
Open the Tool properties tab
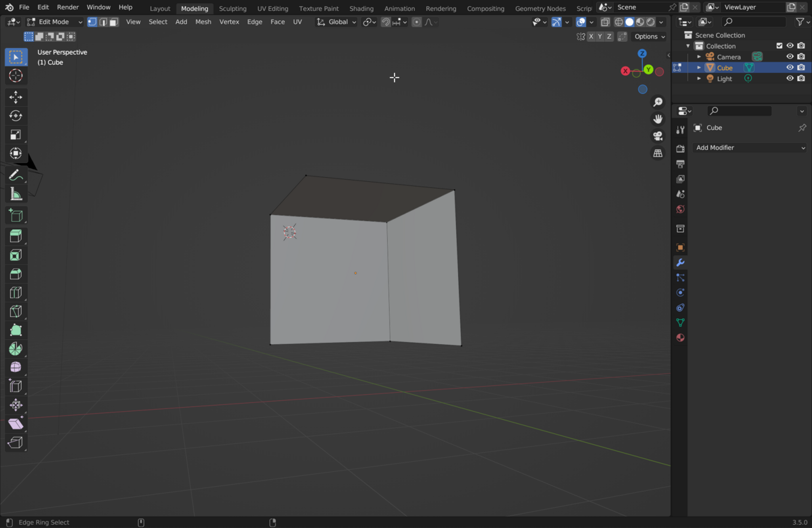(x=681, y=130)
